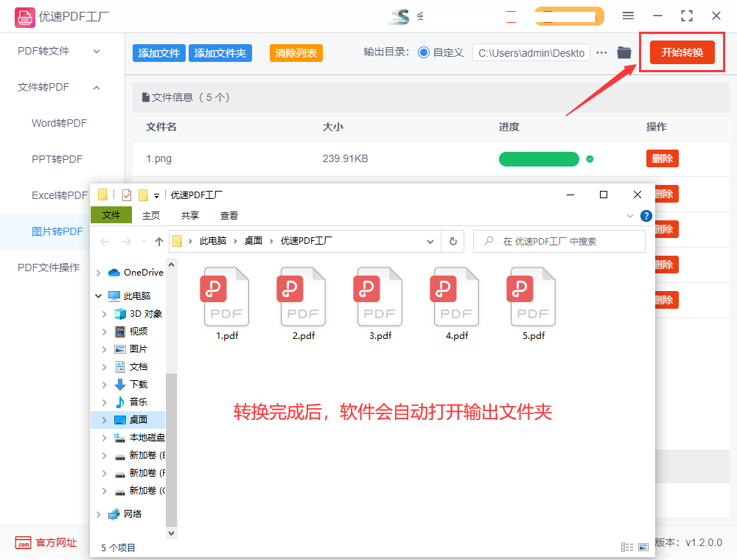
Task: Click the Explorer search box
Action: 559,242
